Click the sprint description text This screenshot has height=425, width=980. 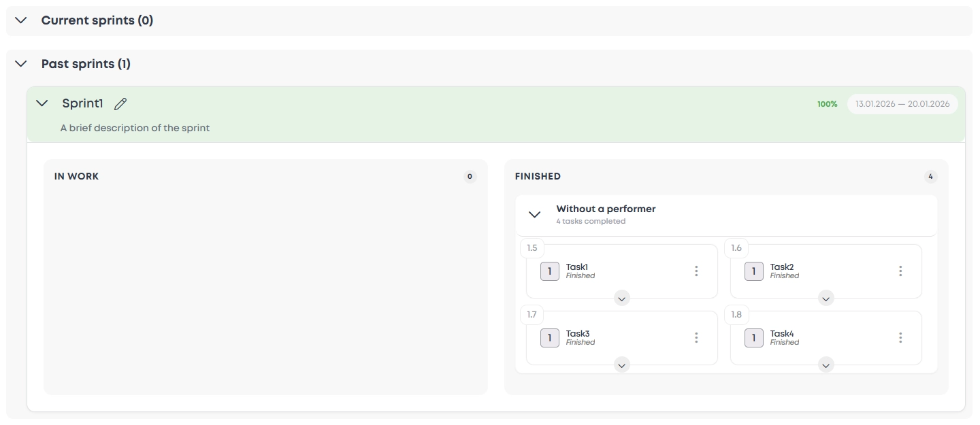point(135,128)
